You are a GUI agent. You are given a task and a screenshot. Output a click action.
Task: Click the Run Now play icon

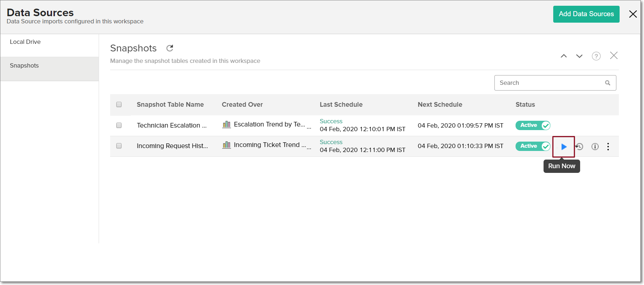tap(564, 147)
